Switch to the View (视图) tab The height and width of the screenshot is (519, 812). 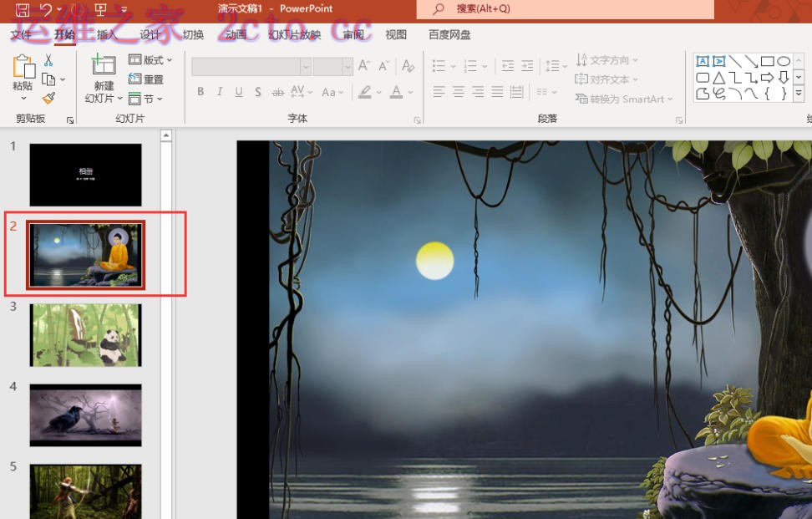(396, 35)
